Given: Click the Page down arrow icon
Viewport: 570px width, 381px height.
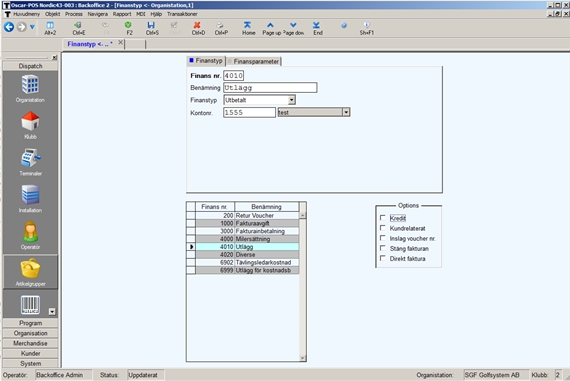Looking at the screenshot, I should coord(293,25).
